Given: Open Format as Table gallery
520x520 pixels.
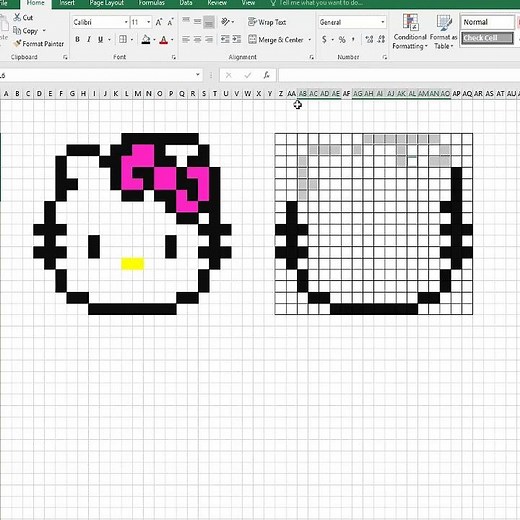Looking at the screenshot, I should (443, 32).
